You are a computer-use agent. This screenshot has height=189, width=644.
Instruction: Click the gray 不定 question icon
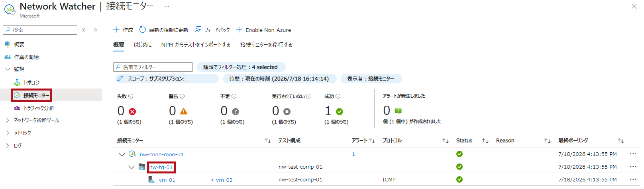(236, 112)
